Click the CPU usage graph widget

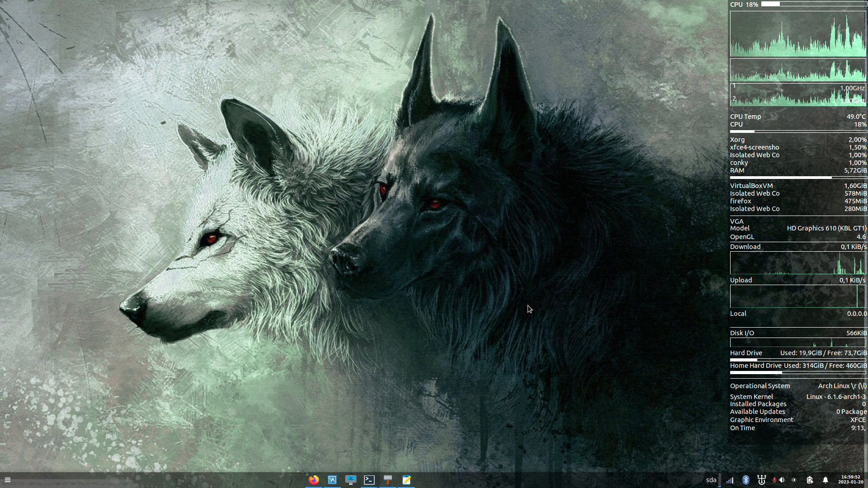[x=797, y=34]
